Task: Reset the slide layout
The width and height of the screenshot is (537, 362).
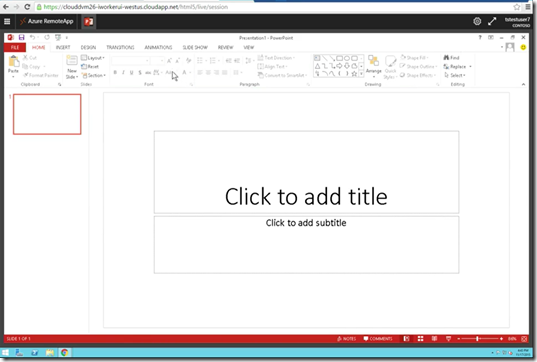Action: tap(90, 66)
